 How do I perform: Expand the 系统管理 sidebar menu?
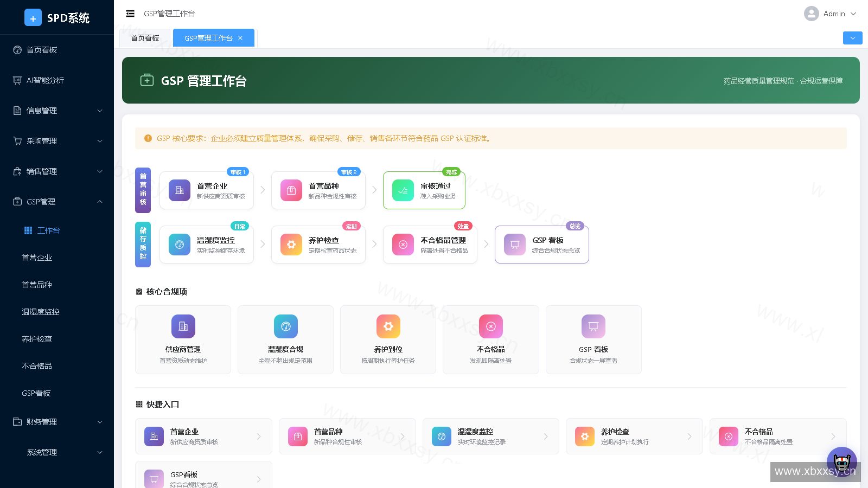(x=57, y=452)
